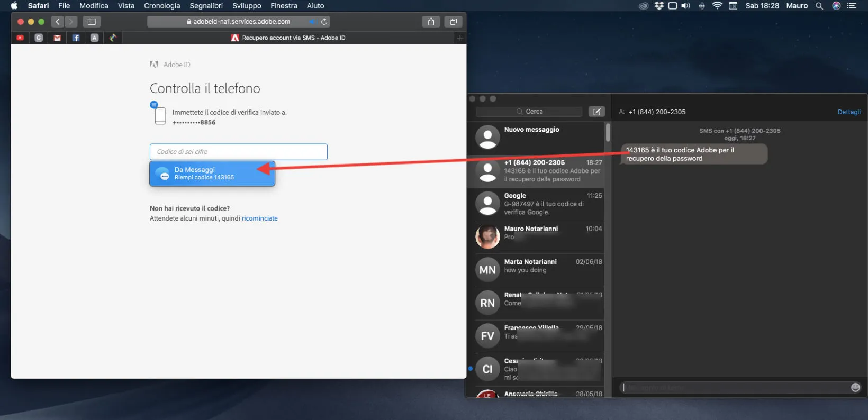Viewport: 868px width, 420px height.
Task: Open the pinned colorful arrow tab
Action: click(x=113, y=38)
